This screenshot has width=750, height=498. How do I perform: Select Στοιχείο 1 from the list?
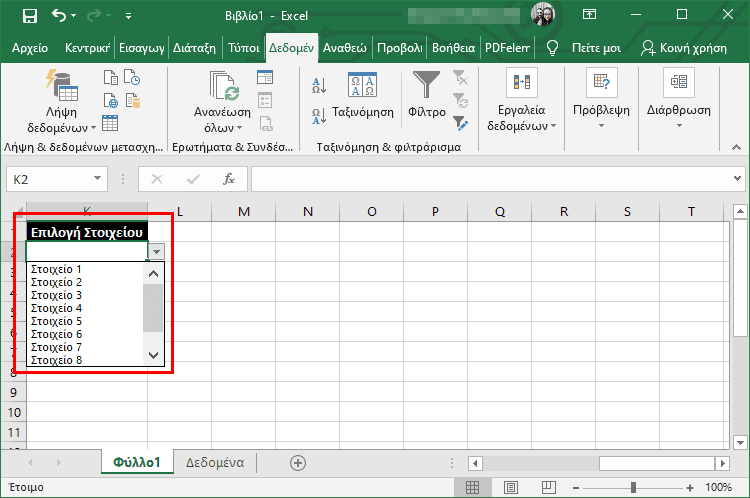56,269
